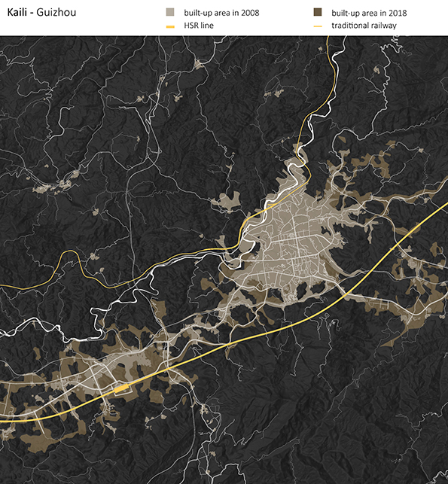Viewport: 448px width, 484px height.
Task: Click the isolated built-up patch northwest of city
Action: point(227,201)
